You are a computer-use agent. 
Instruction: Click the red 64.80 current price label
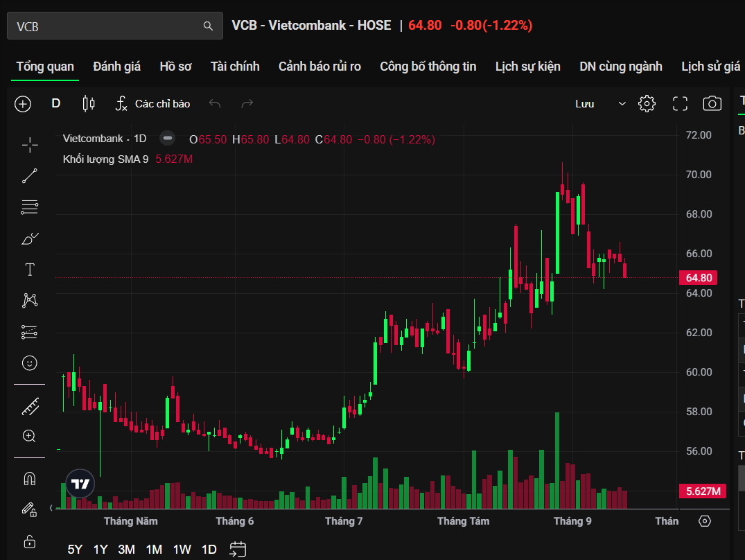[x=698, y=277]
